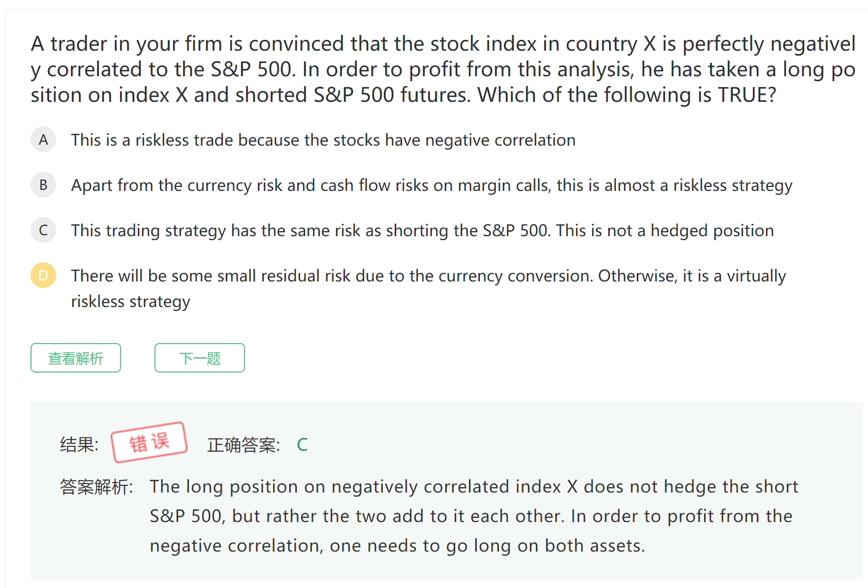This screenshot has height=588, width=868.
Task: Click the green correct answer letter C
Action: click(x=302, y=445)
